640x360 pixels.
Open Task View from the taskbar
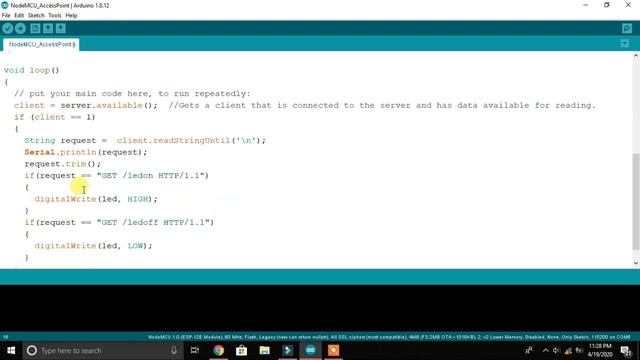pos(195,350)
